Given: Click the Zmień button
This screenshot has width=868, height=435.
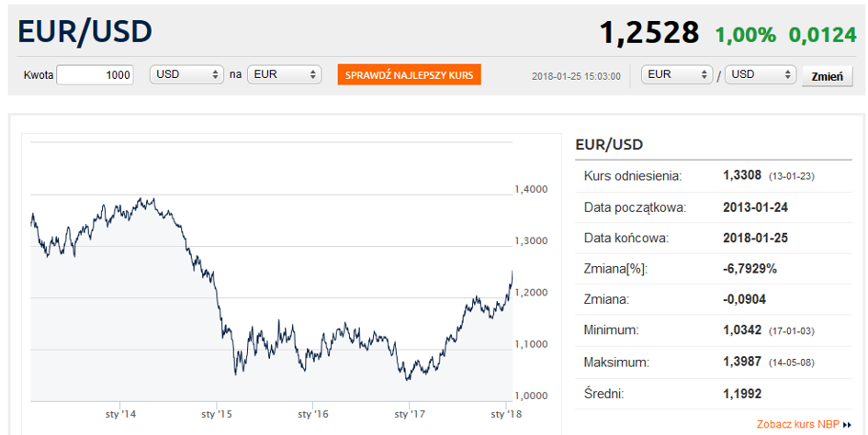Looking at the screenshot, I should (x=827, y=76).
